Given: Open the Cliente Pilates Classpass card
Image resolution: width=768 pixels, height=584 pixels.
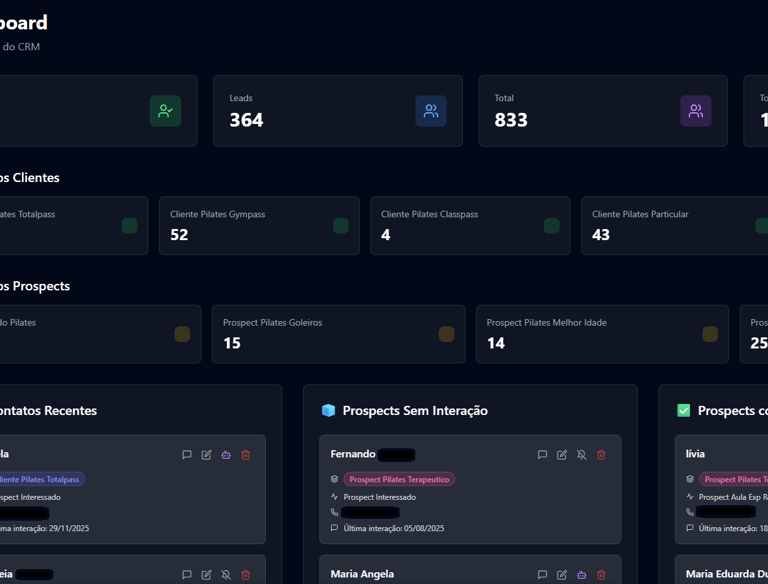Looking at the screenshot, I should tap(470, 226).
